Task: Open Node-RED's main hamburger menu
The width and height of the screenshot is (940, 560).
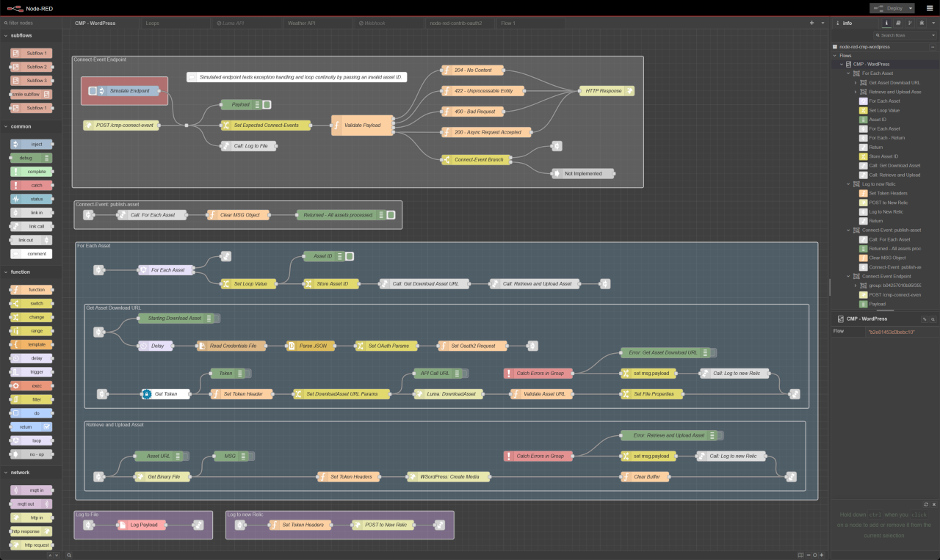Action: tap(930, 8)
